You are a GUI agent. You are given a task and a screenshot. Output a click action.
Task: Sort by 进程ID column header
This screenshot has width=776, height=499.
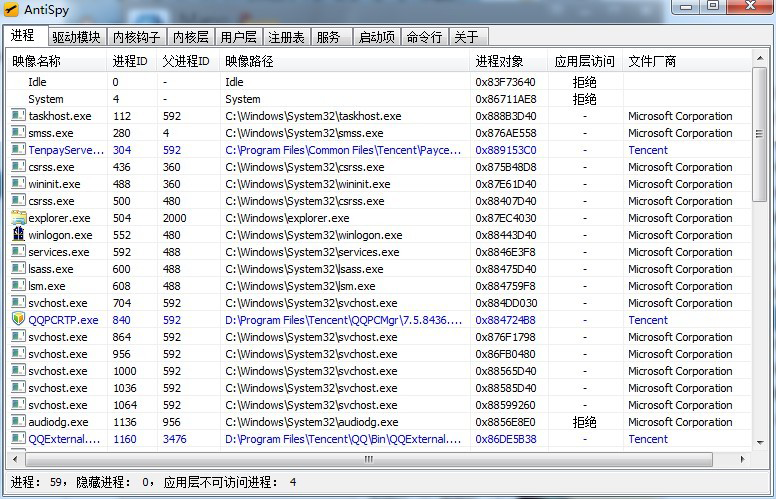coord(130,61)
